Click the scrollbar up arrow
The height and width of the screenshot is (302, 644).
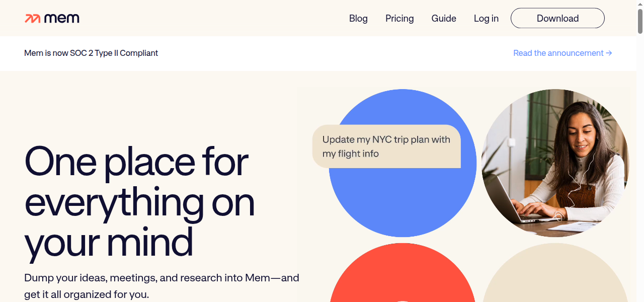(640, 4)
